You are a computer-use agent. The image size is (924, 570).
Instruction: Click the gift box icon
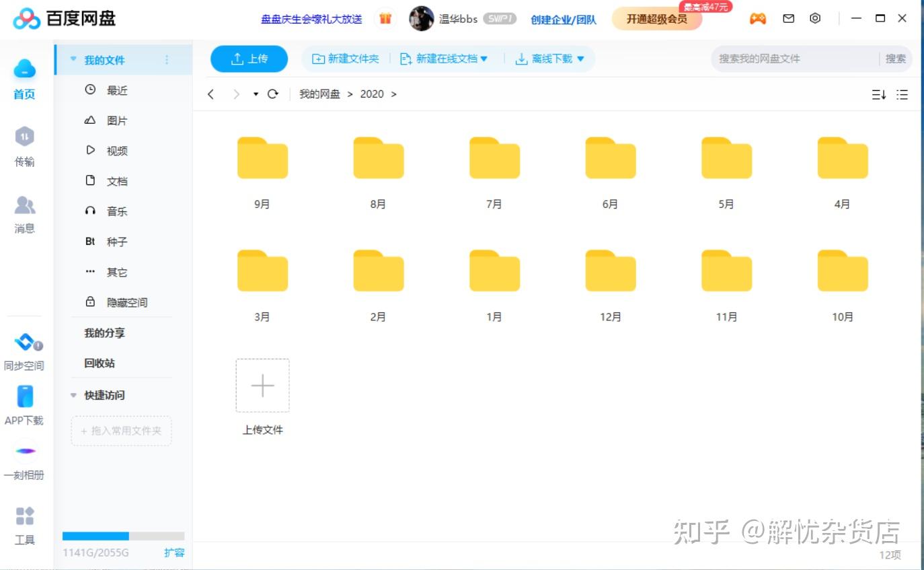click(385, 19)
